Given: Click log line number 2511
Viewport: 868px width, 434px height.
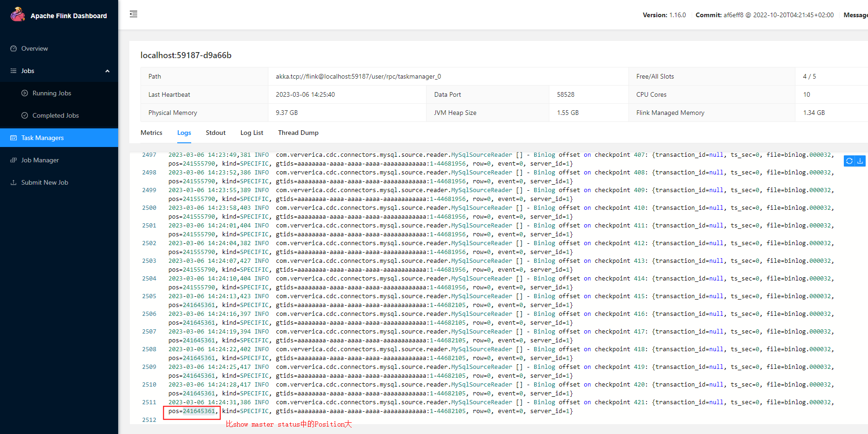Looking at the screenshot, I should 149,402.
